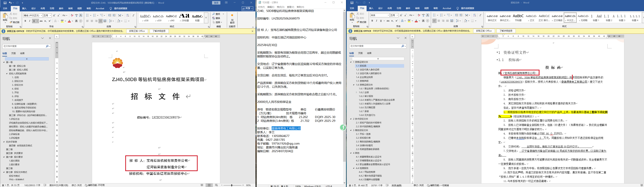Save the 投标文件 Word document
644x187 pixels.
[352, 3]
